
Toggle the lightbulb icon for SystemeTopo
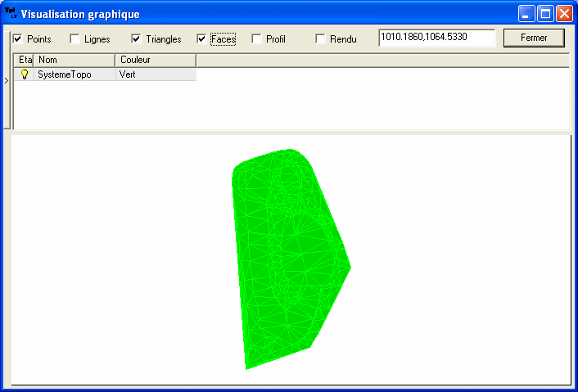[24, 74]
